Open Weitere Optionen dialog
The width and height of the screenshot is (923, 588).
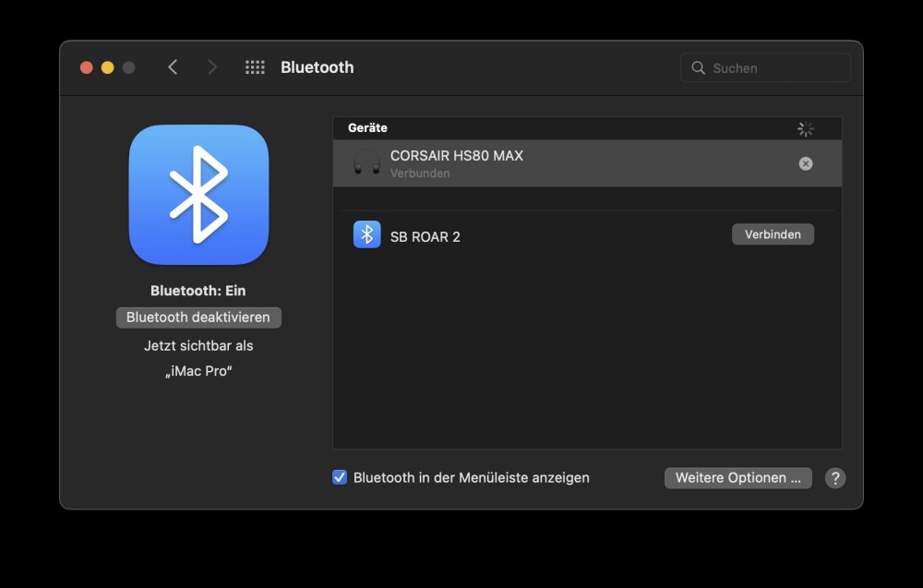(x=738, y=478)
